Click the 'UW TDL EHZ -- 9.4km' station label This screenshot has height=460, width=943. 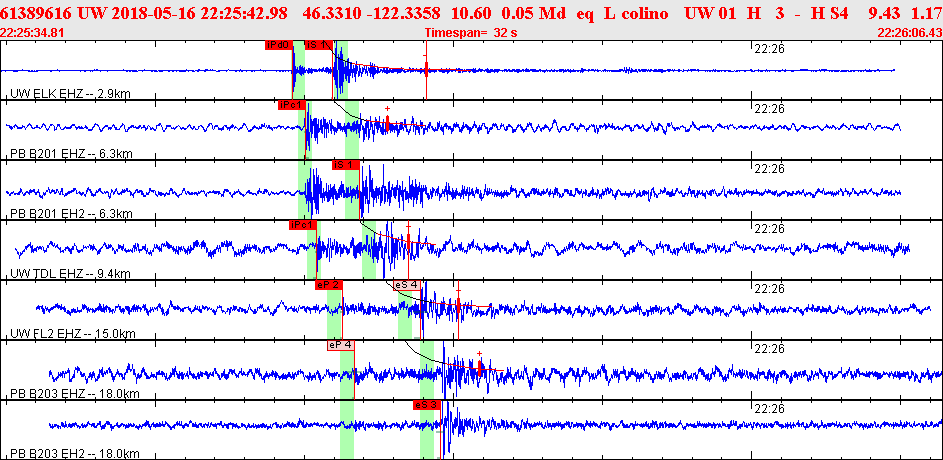pyautogui.click(x=70, y=274)
